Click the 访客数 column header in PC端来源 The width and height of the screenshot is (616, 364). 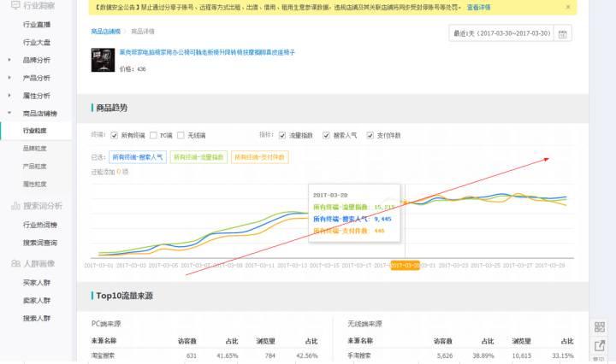pos(187,341)
